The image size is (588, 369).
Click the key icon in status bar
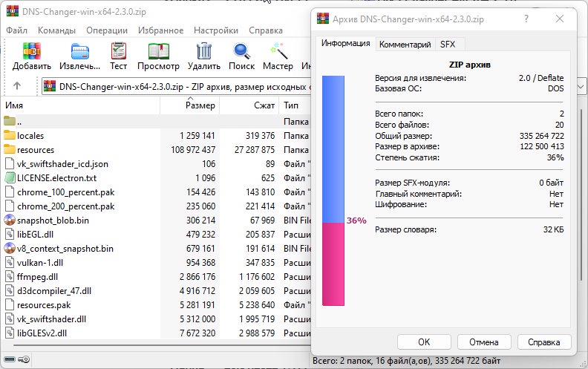pyautogui.click(x=24, y=359)
